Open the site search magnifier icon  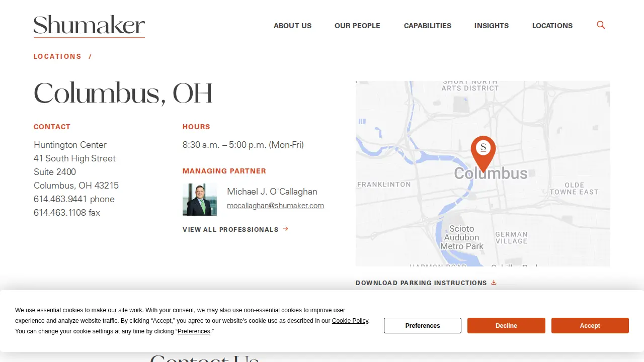click(x=601, y=25)
